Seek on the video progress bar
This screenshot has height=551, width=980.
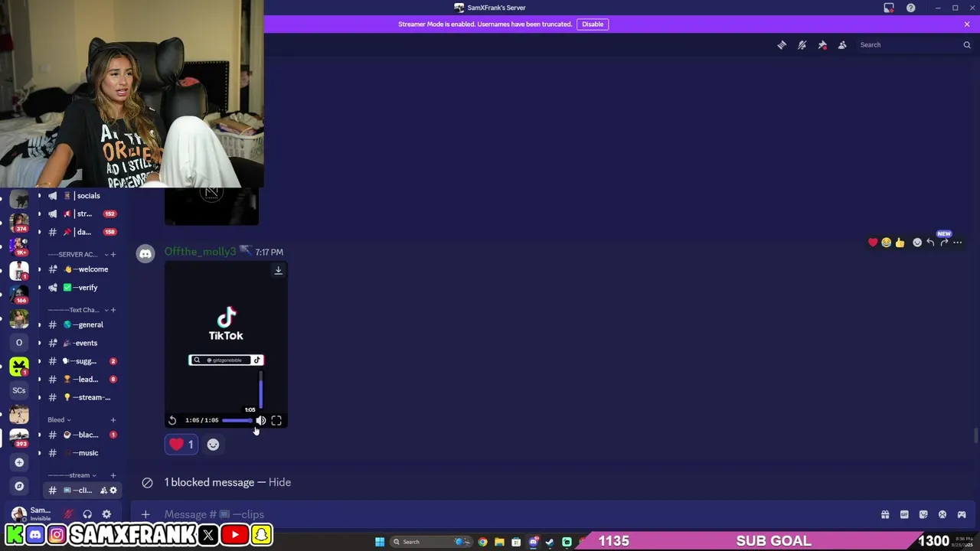[237, 420]
